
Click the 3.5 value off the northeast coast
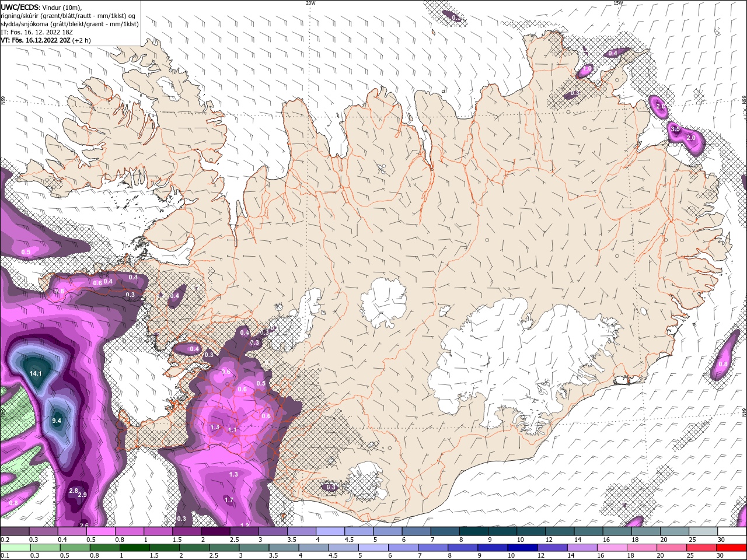pos(675,129)
